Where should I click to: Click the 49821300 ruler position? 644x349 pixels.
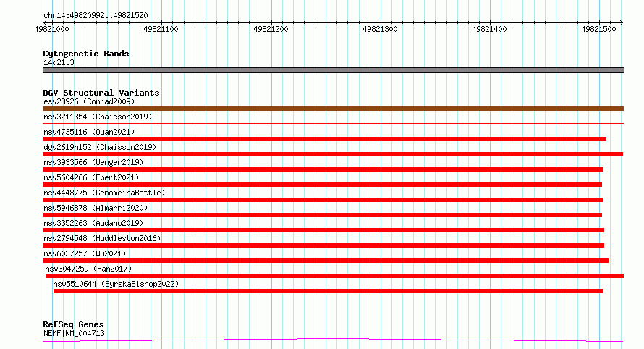pyautogui.click(x=381, y=29)
